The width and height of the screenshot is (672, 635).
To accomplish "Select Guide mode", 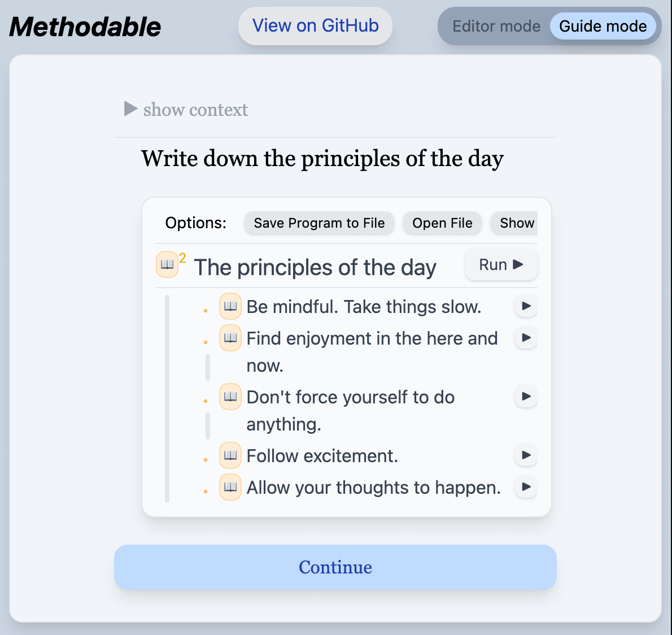I will tap(603, 26).
